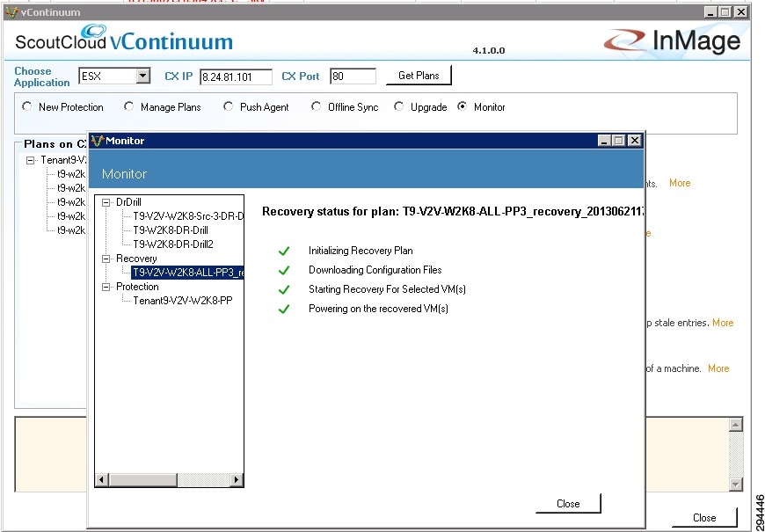Click the Powering on the recovered VM(s) text
This screenshot has width=765, height=532.
[378, 309]
